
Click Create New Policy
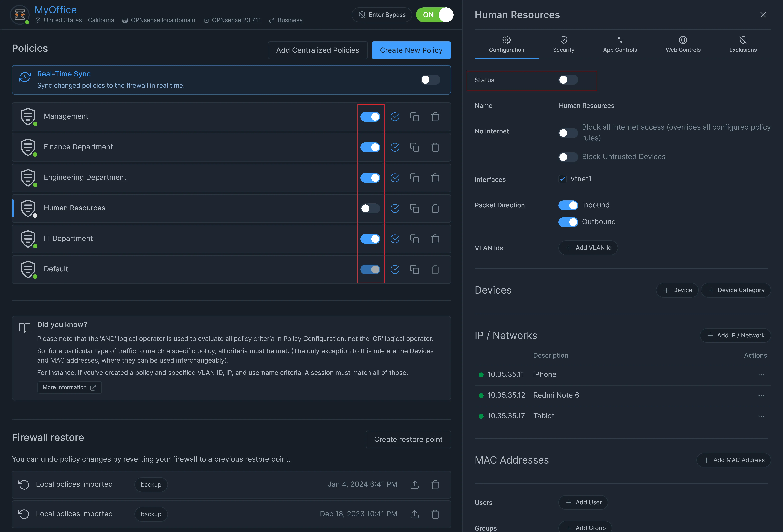pos(411,50)
